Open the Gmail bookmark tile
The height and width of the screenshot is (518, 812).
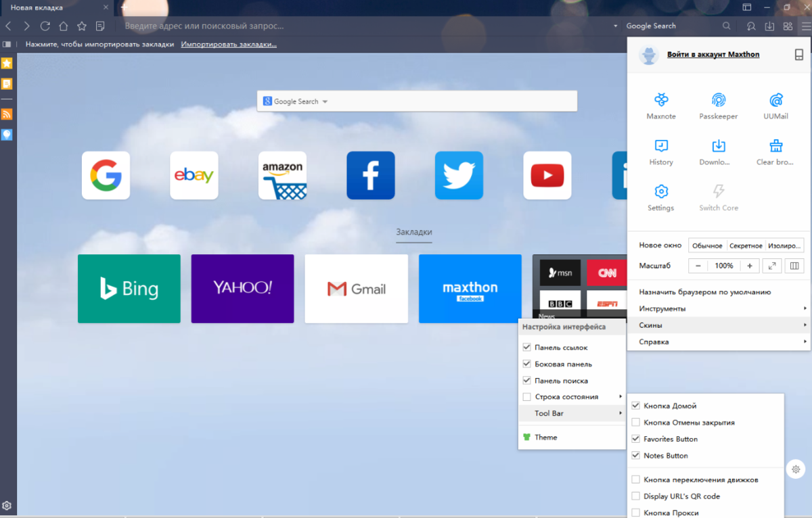(x=357, y=289)
